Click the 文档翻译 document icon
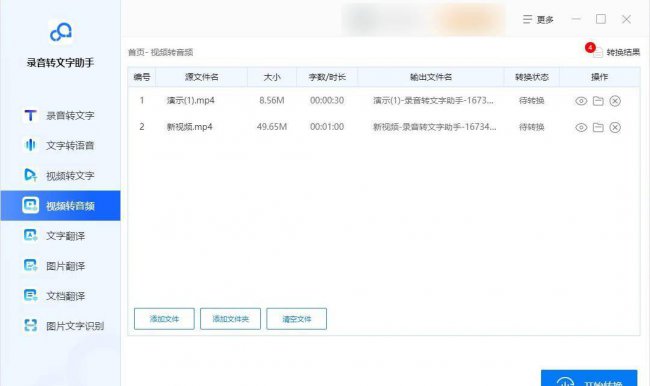Screen dimensions: 650x386 30,296
